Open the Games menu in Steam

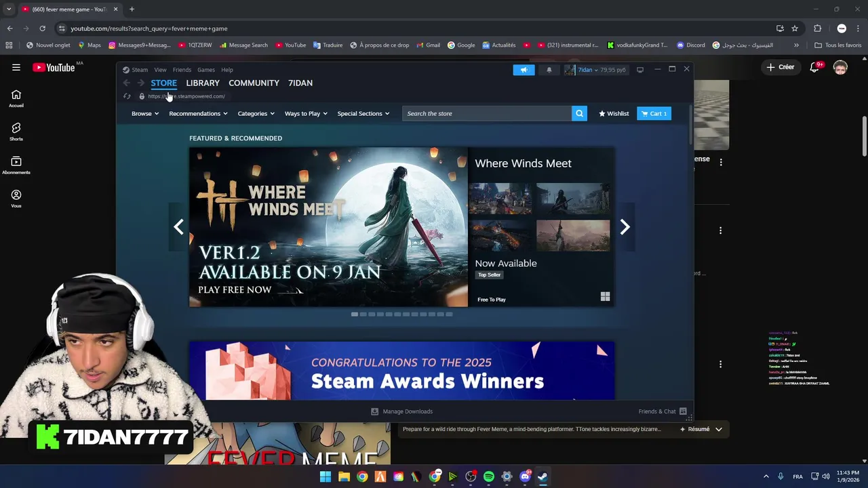[x=206, y=70]
